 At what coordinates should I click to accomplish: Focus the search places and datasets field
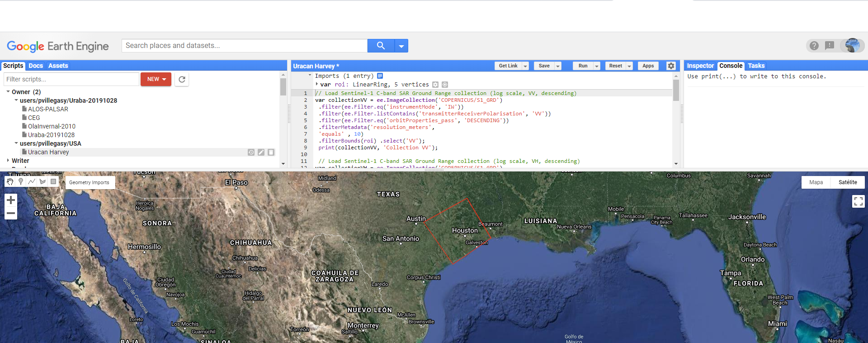click(245, 46)
